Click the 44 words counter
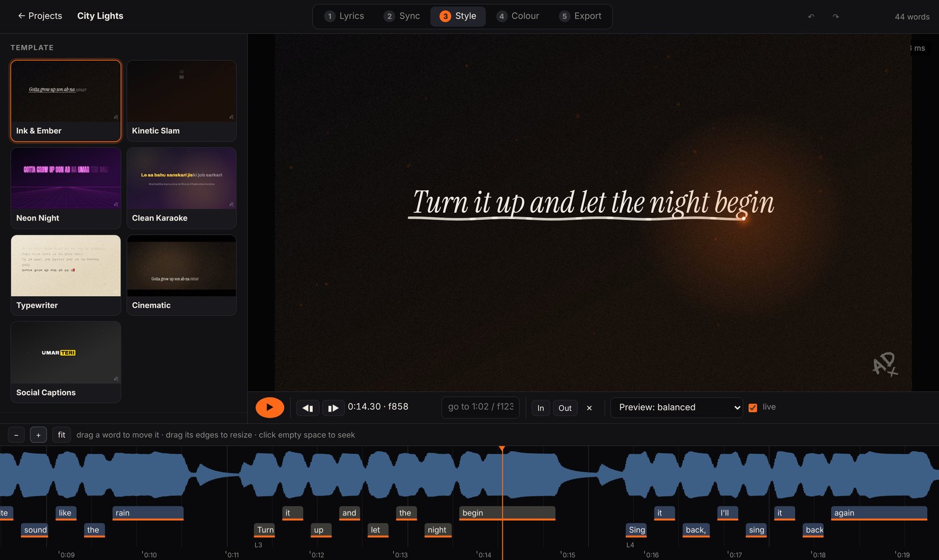This screenshot has width=939, height=560. 912,16
